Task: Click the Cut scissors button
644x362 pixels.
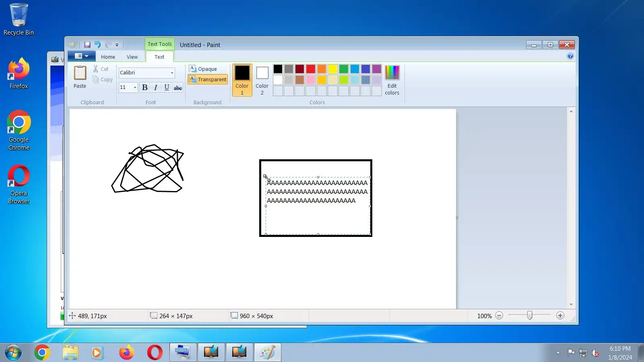Action: click(101, 69)
